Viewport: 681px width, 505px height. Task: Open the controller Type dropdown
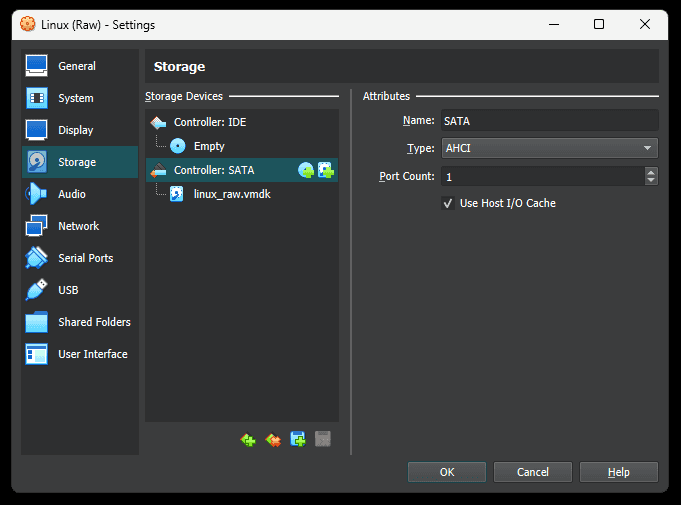click(x=549, y=148)
